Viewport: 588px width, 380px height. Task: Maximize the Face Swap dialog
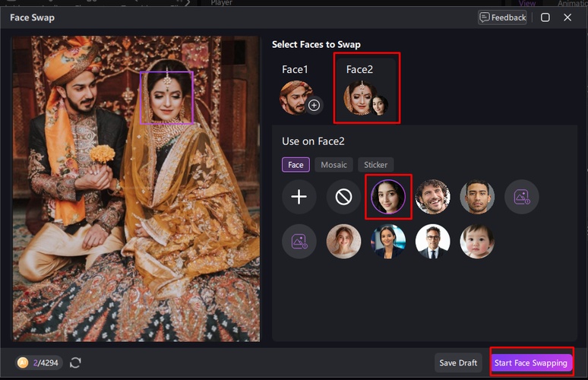click(x=545, y=17)
